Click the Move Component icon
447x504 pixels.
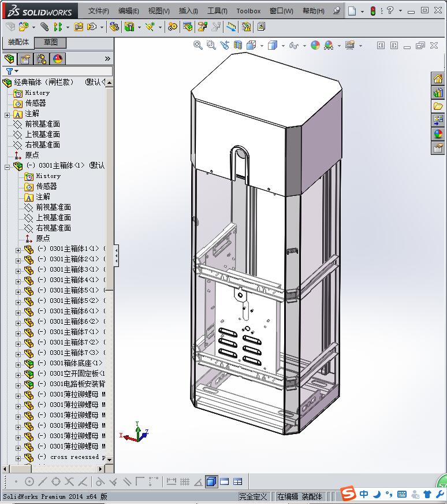pyautogui.click(x=92, y=27)
